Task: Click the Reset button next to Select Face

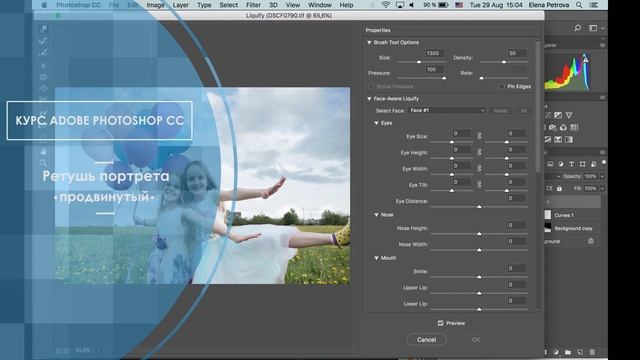Action: 500,111
